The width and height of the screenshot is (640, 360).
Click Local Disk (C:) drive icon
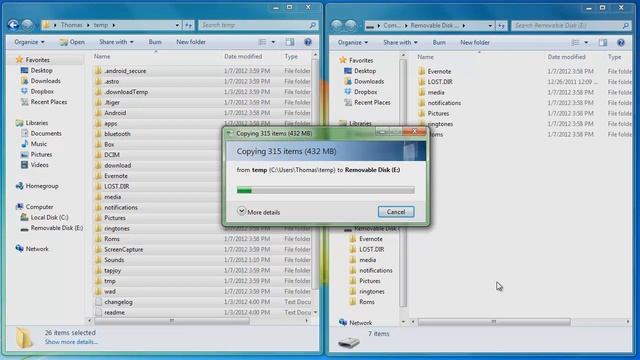(x=24, y=218)
